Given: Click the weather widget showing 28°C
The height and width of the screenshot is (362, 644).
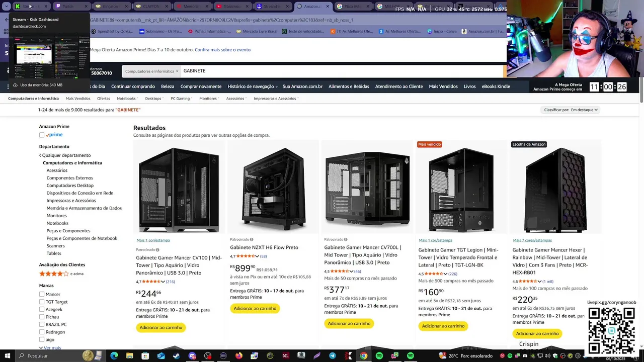Looking at the screenshot, I should point(465,356).
